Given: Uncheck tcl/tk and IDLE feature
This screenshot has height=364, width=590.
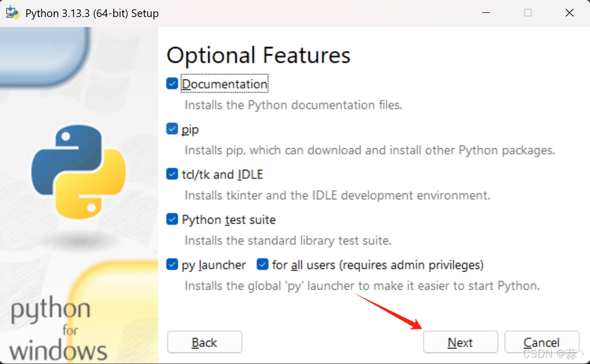Looking at the screenshot, I should click(x=171, y=174).
